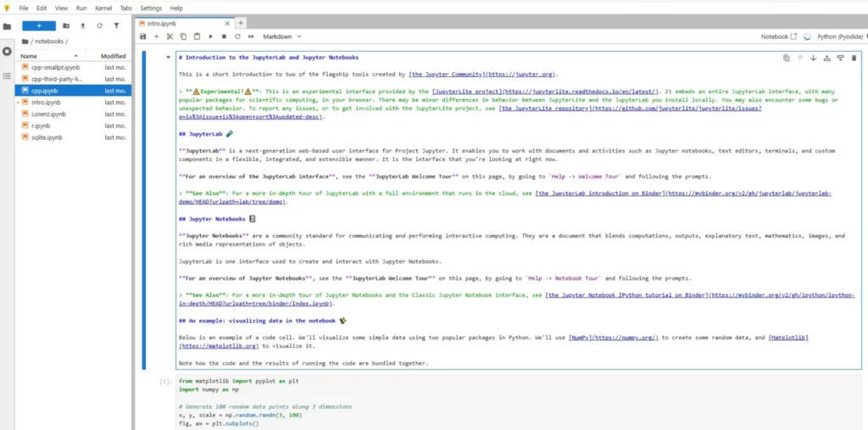Screen dimensions: 868x430
Task: Open the File Browser sidebar folder icon
Action: point(7,26)
